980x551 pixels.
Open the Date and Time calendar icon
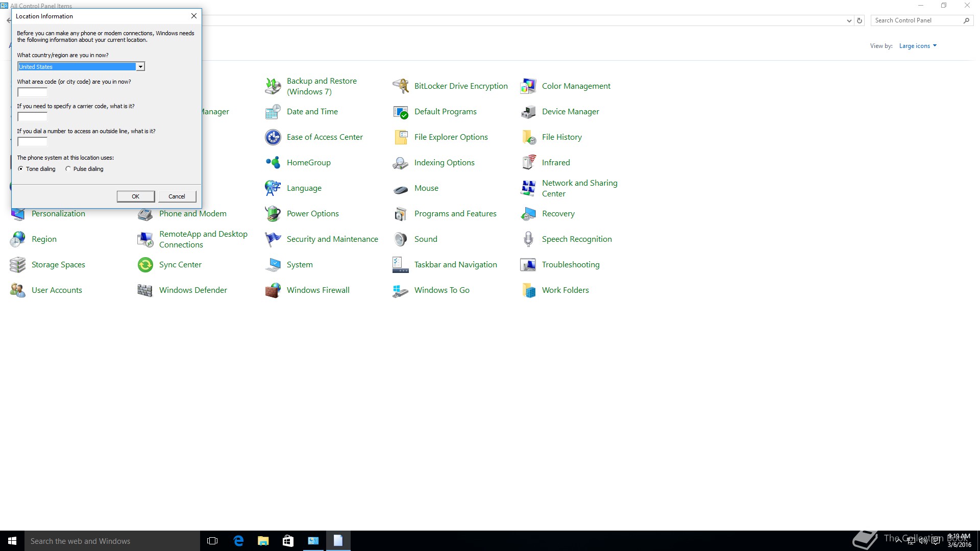pyautogui.click(x=273, y=112)
